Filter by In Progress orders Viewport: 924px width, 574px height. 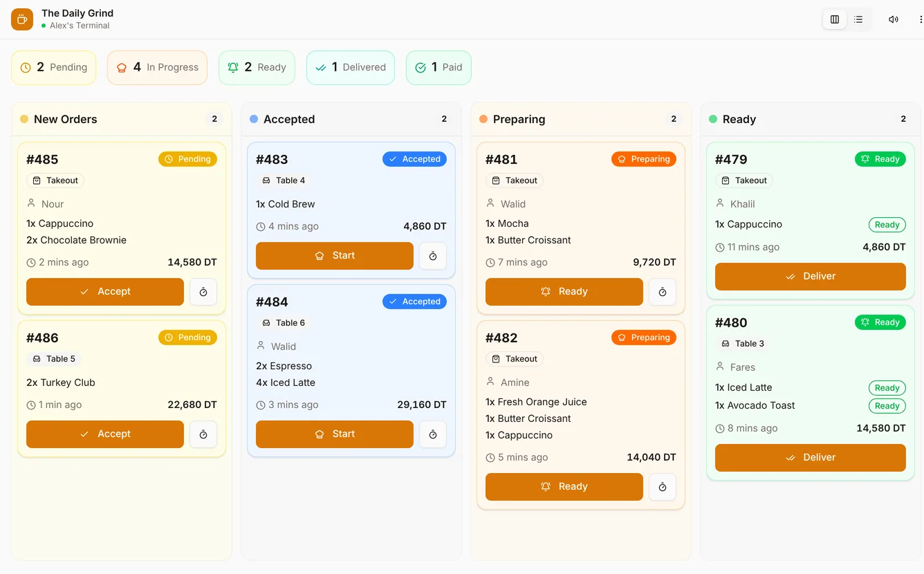(x=157, y=68)
